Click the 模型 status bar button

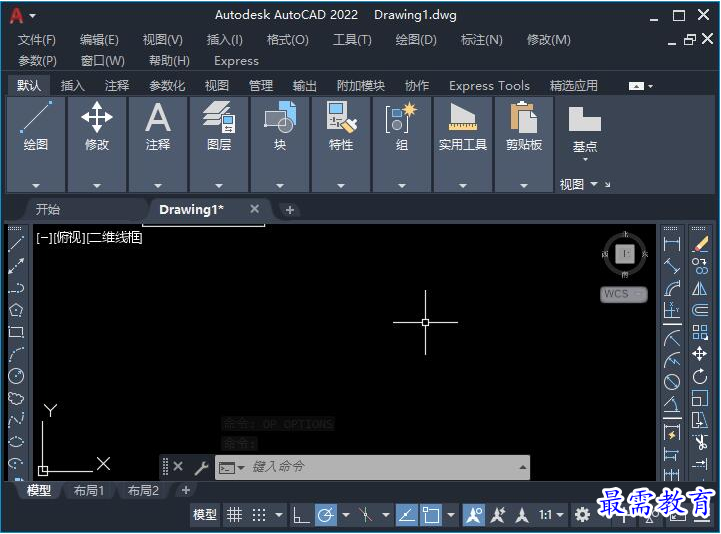tap(205, 515)
